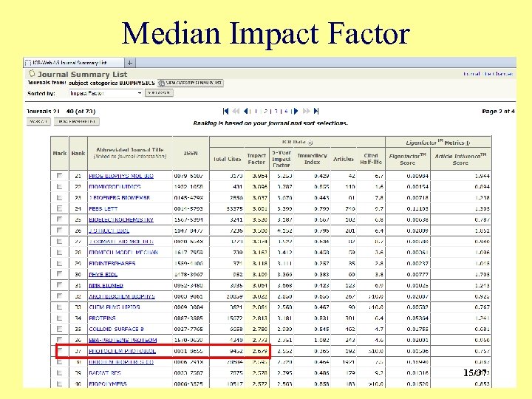Jump to first page arrow icon
Image resolution: width=532 pixels, height=399 pixels.
tap(225, 111)
